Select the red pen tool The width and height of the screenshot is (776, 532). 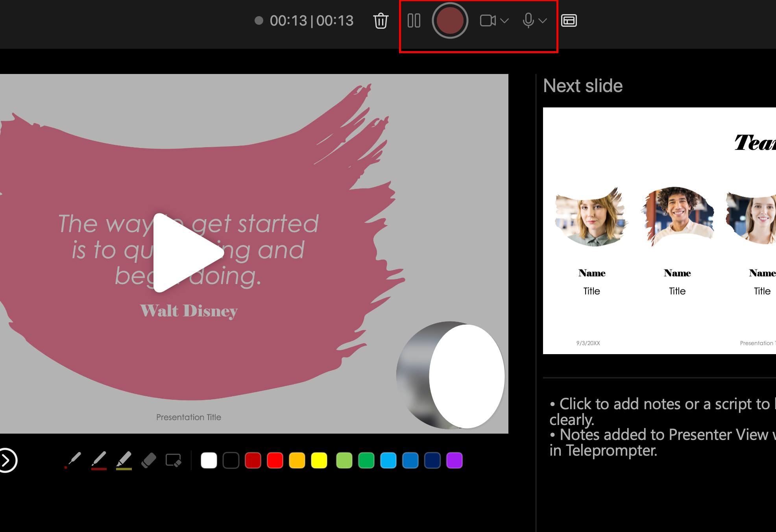pyautogui.click(x=99, y=460)
